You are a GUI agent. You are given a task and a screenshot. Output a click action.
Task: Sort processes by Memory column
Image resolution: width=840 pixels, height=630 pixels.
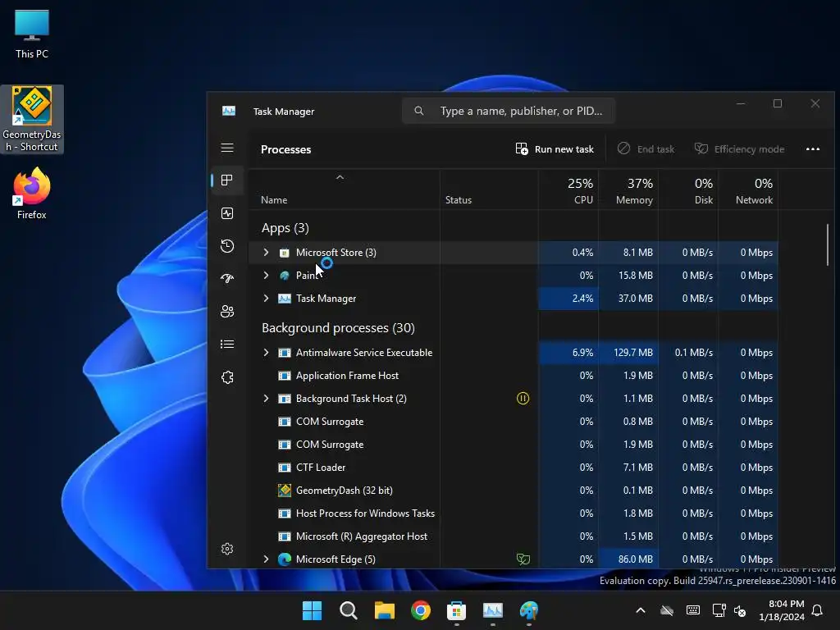(x=628, y=190)
